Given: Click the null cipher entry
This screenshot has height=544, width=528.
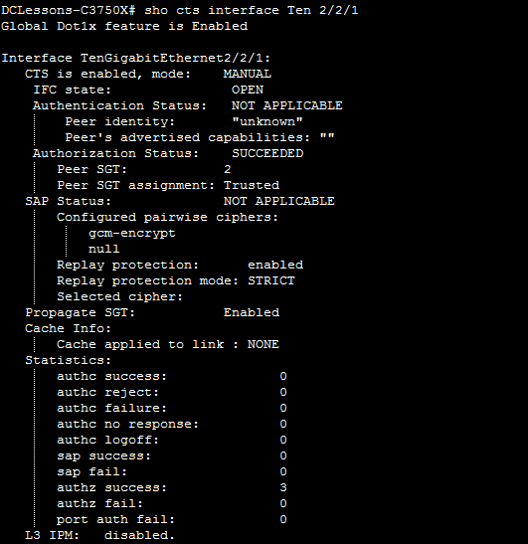Looking at the screenshot, I should point(104,249).
